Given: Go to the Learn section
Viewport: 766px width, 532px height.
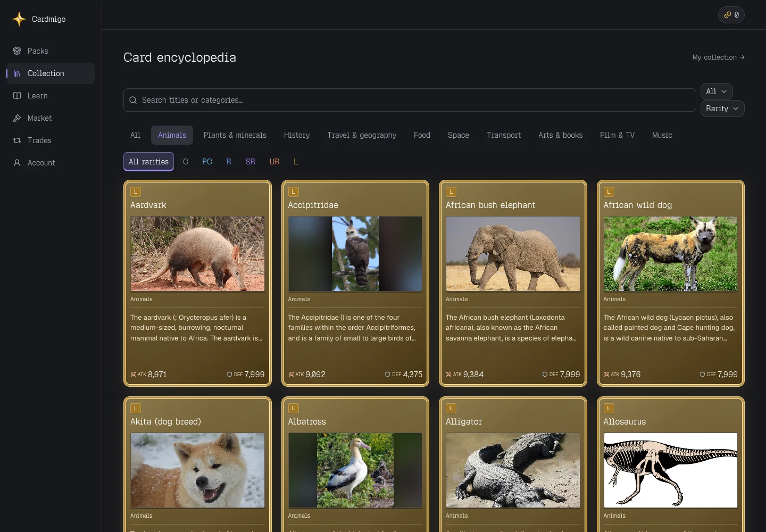Looking at the screenshot, I should pos(51,96).
